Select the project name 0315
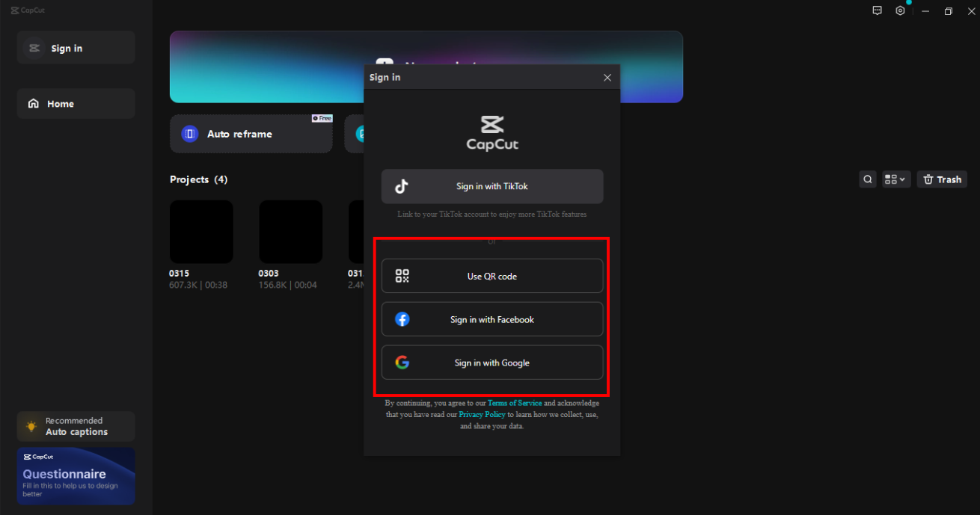 [180, 274]
